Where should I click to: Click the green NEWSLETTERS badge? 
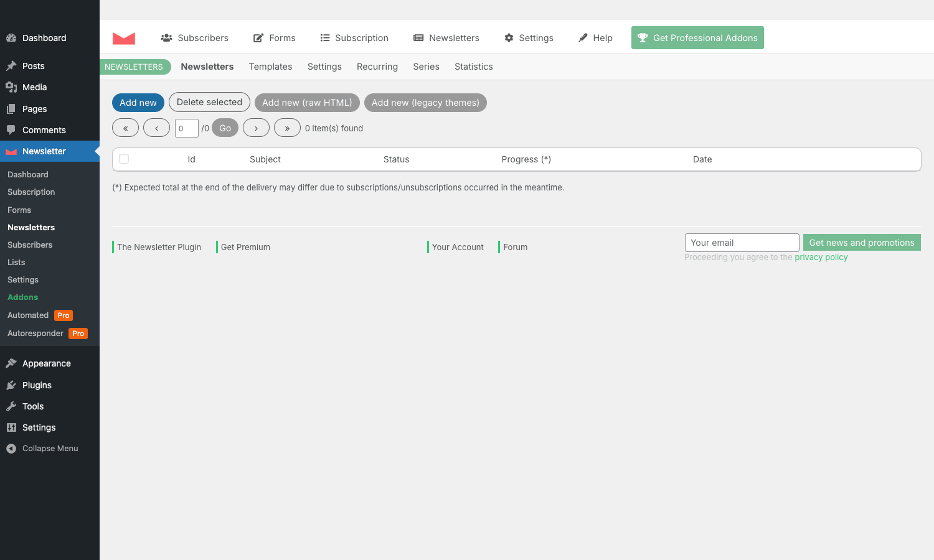coord(134,67)
